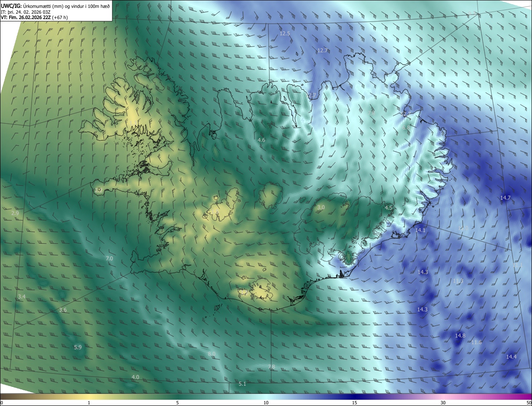
Task: Click the 7.0 value southwest of Reykjanes
Action: point(109,258)
